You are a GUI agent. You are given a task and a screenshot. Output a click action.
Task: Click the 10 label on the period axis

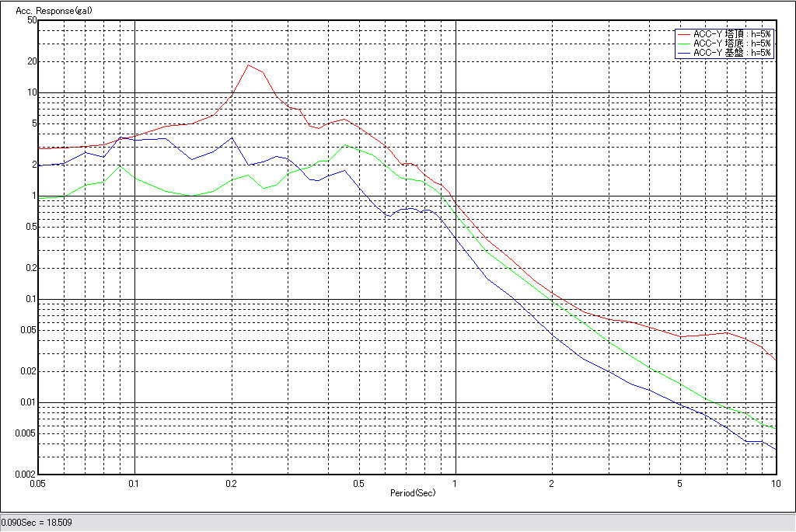[774, 483]
